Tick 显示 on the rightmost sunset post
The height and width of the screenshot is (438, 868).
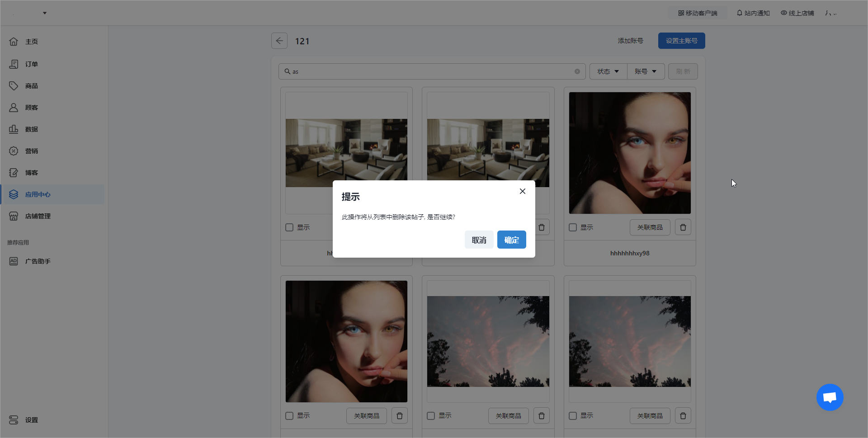(x=573, y=416)
